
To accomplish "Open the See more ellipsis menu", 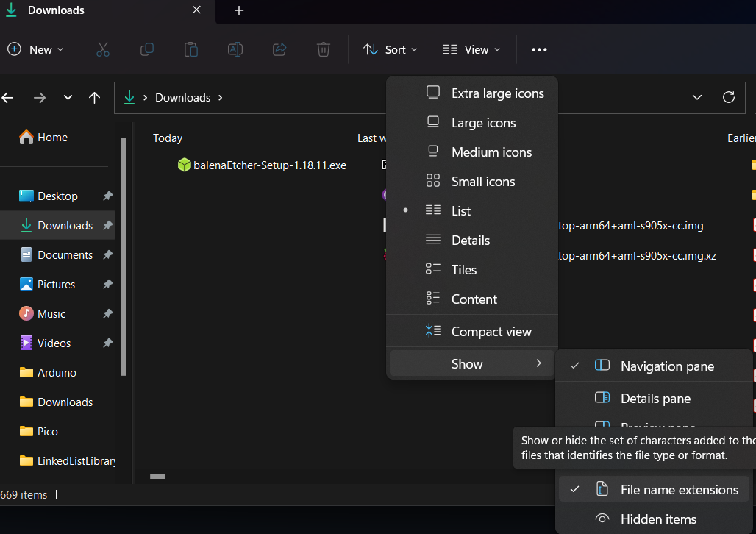I will [x=539, y=49].
